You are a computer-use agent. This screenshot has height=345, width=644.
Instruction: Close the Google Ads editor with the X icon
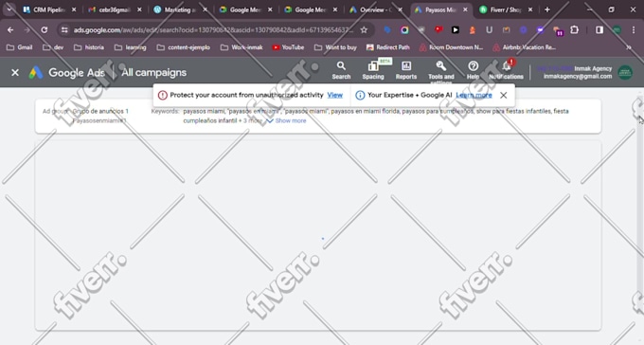(x=15, y=72)
